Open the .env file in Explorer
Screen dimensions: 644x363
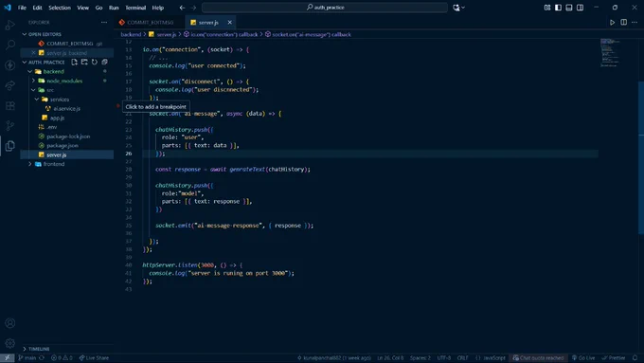click(51, 127)
